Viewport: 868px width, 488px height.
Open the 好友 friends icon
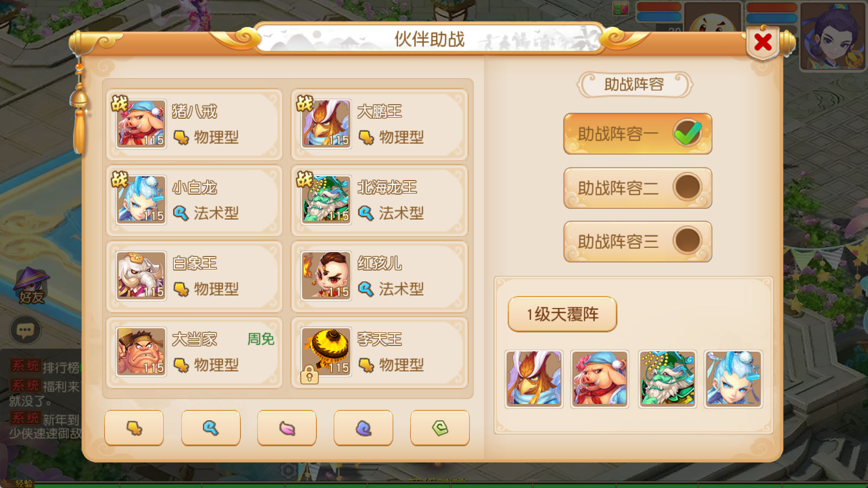(x=31, y=286)
